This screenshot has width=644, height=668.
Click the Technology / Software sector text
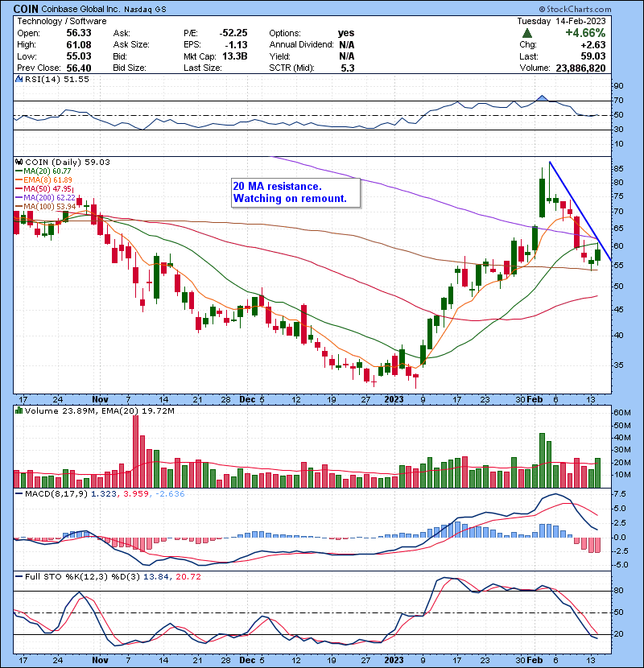pyautogui.click(x=62, y=21)
